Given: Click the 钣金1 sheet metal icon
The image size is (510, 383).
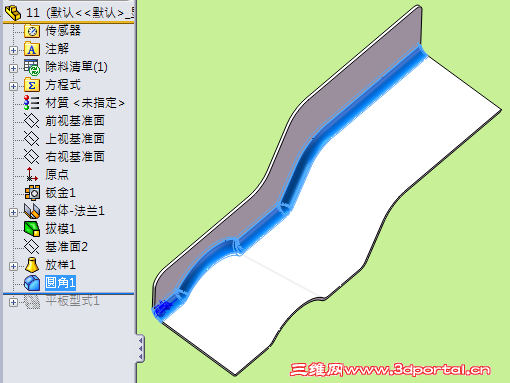Looking at the screenshot, I should (32, 193).
